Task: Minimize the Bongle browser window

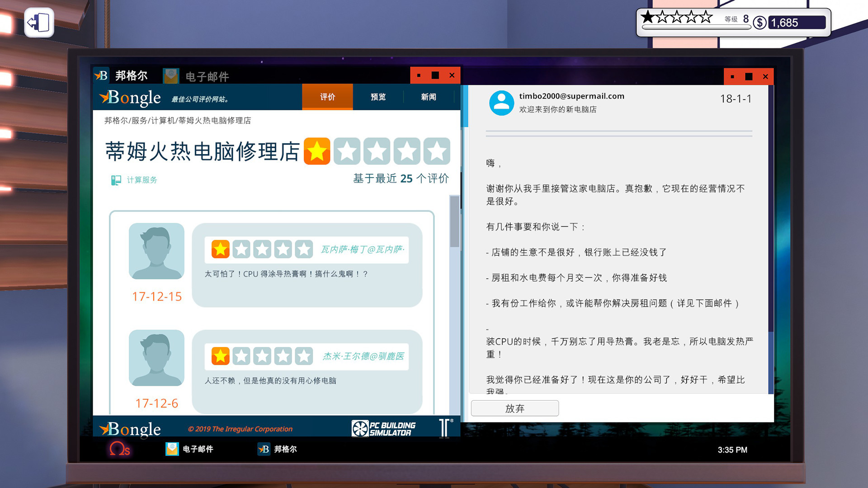Action: pos(419,75)
